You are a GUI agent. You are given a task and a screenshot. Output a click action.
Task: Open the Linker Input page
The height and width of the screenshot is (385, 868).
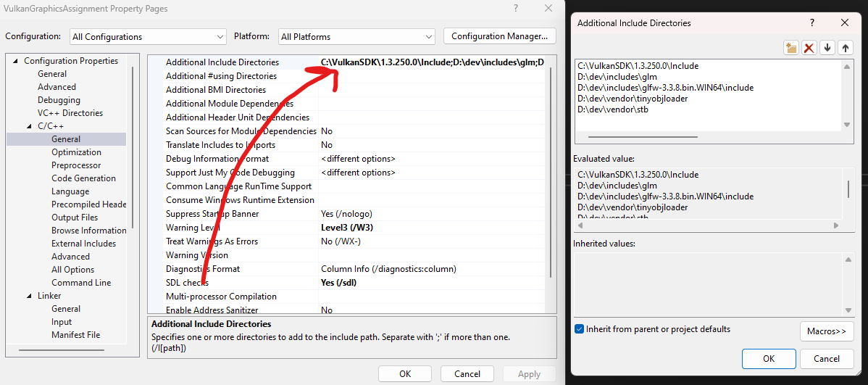click(62, 322)
